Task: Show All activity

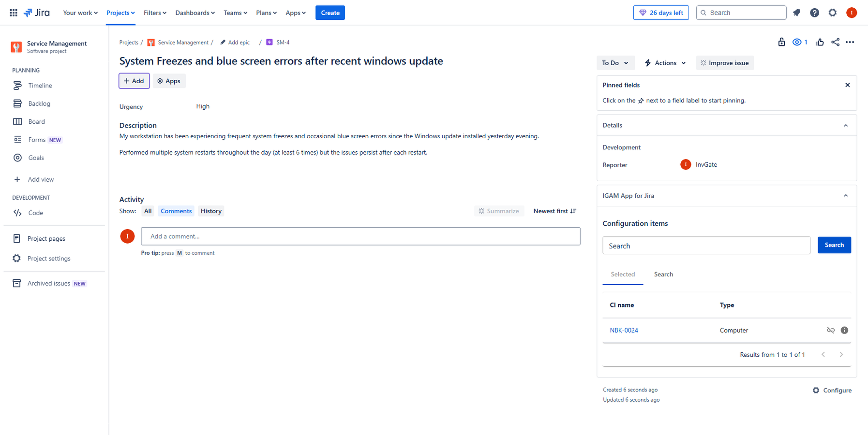Action: [148, 211]
